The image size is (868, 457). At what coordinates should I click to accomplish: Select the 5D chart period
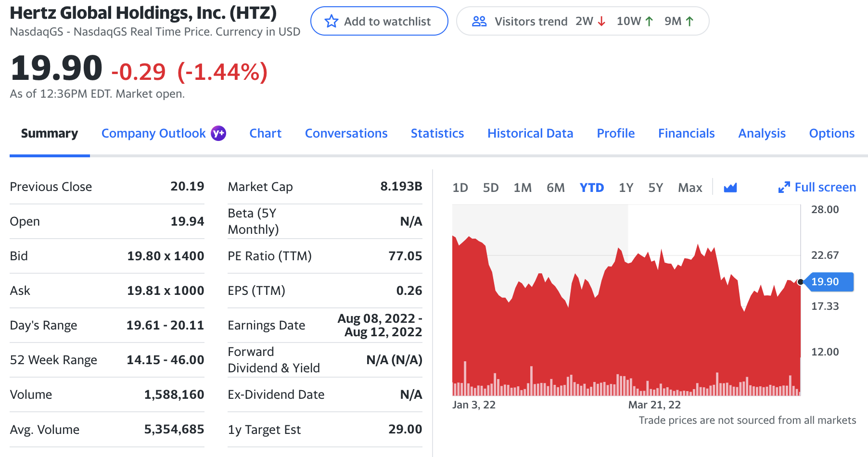(x=491, y=188)
